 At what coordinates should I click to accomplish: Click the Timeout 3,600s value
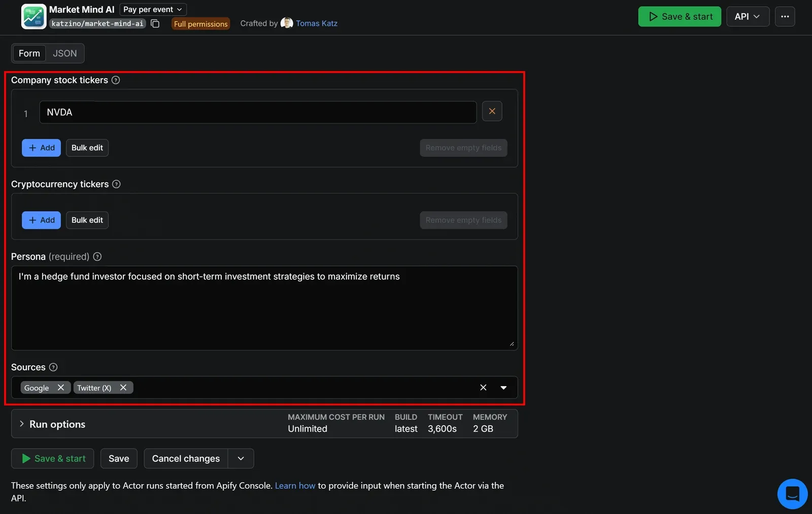(x=442, y=429)
